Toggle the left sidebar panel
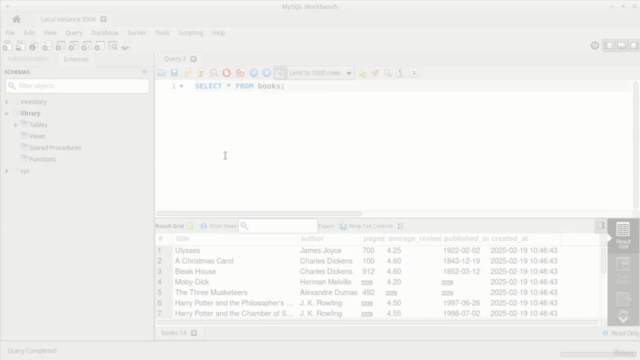640x360 pixels. 609,46
